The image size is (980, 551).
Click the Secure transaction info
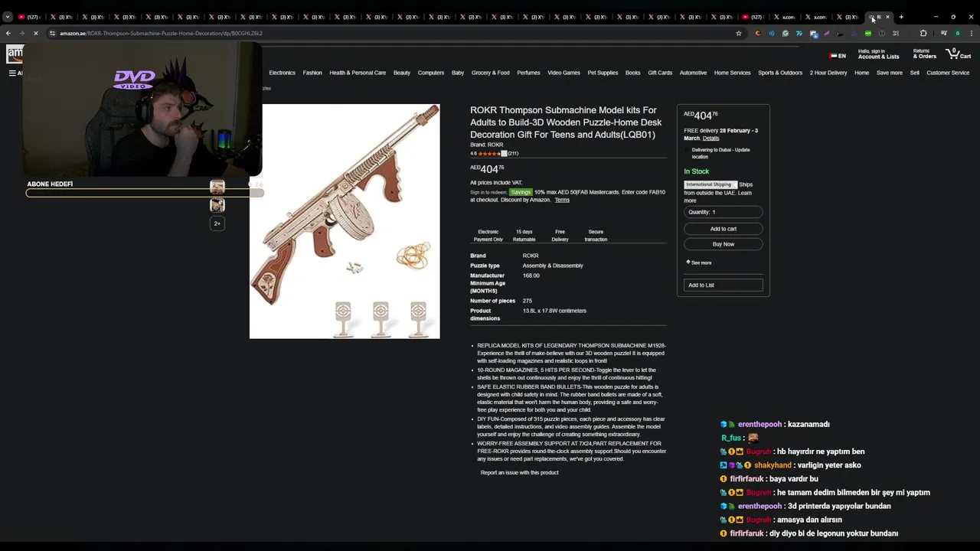(x=596, y=235)
